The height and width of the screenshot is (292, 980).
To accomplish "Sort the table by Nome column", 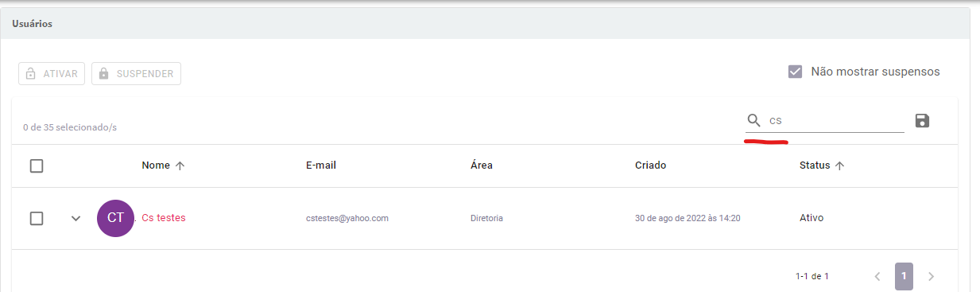I will tap(156, 165).
